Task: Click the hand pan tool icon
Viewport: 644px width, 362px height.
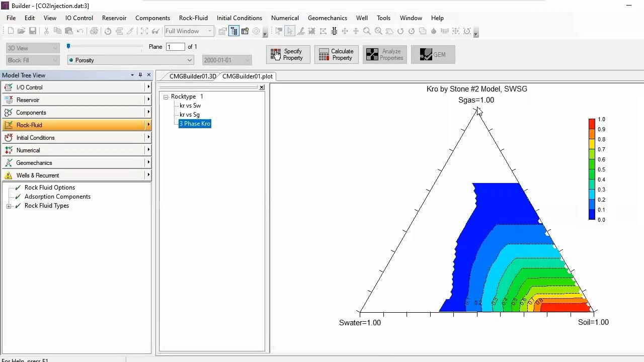Action: point(389,31)
